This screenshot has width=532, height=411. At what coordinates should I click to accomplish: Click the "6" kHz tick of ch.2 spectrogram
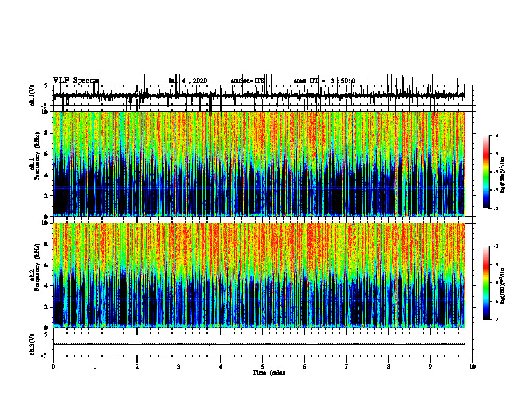[x=47, y=265]
